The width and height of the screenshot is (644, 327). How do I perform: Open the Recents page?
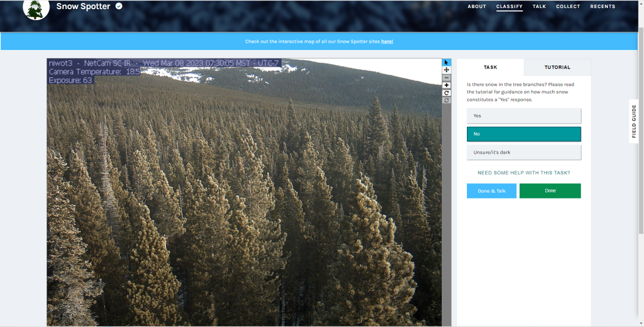(x=603, y=7)
